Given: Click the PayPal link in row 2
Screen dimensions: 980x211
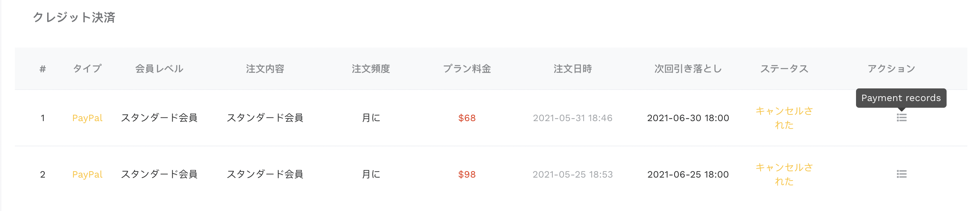Looking at the screenshot, I should point(87,175).
